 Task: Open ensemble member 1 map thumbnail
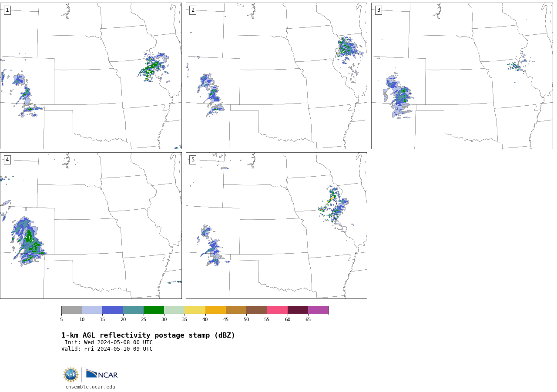[x=91, y=76]
